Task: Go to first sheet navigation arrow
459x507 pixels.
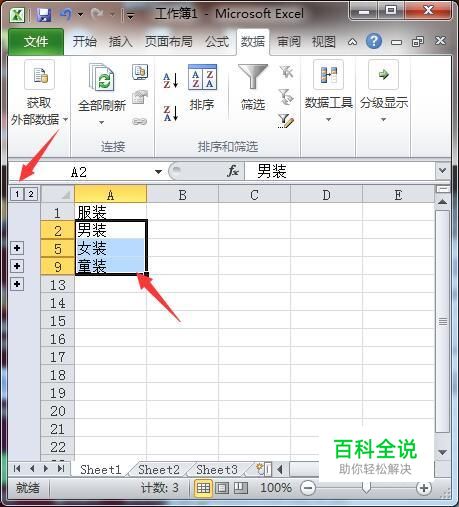Action: point(17,469)
